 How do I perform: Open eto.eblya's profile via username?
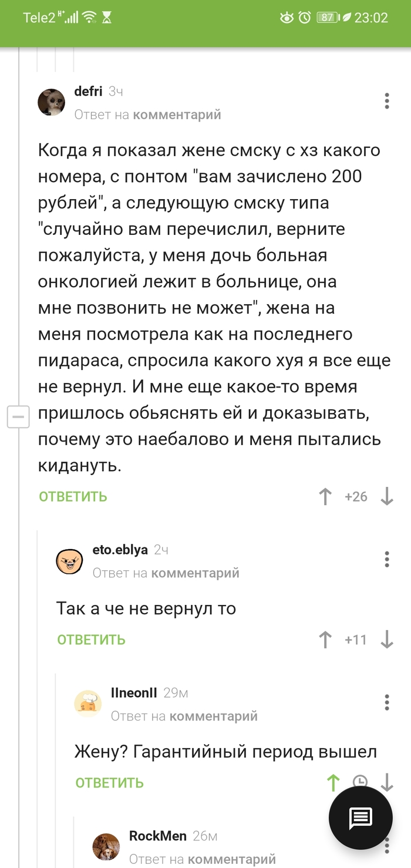(x=120, y=550)
